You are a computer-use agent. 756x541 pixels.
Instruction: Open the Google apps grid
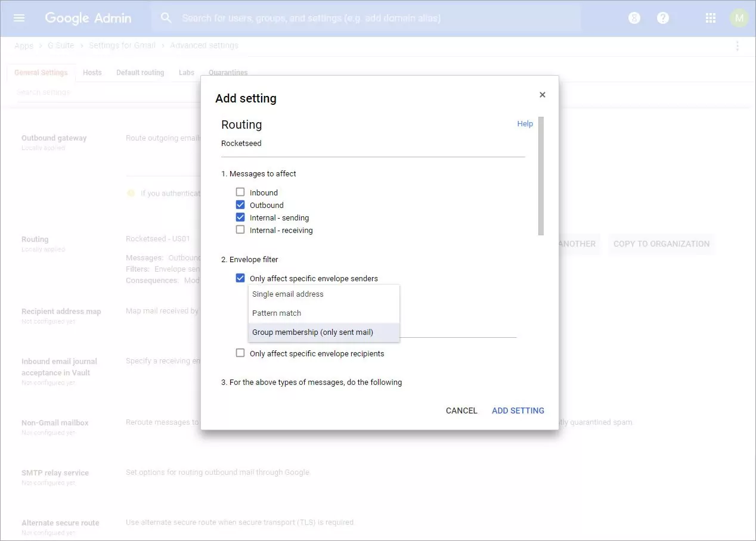click(x=710, y=18)
